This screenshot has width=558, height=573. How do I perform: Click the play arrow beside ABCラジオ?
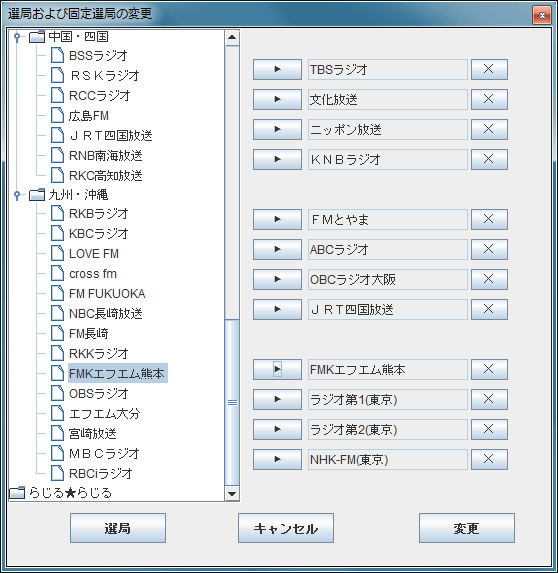click(277, 249)
